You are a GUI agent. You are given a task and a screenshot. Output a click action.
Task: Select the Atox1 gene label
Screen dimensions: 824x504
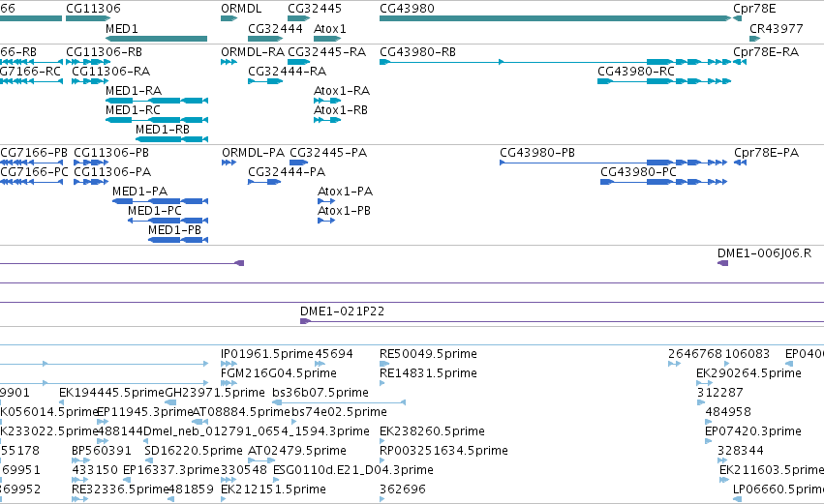pyautogui.click(x=330, y=28)
